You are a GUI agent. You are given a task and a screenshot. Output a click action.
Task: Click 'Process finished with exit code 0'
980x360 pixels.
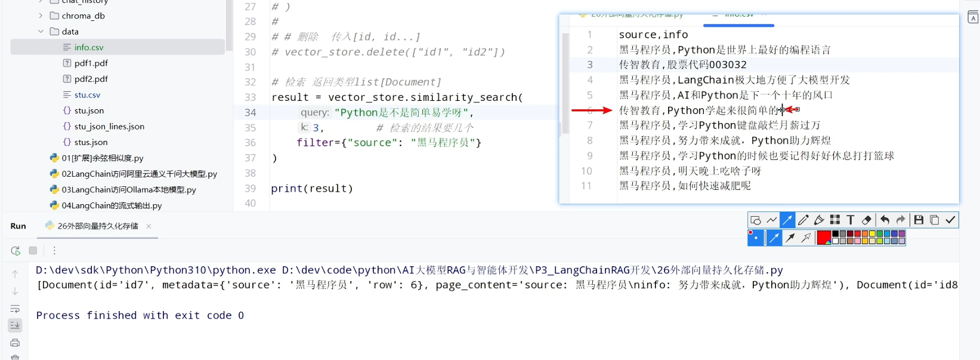[x=140, y=315]
